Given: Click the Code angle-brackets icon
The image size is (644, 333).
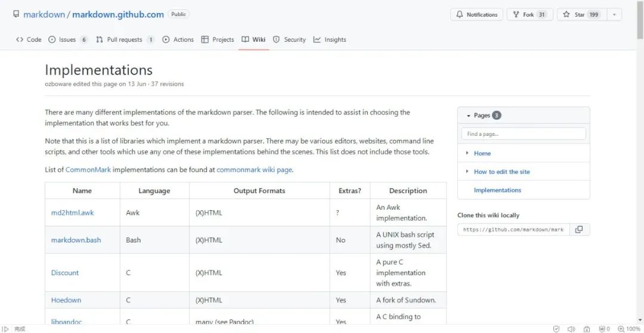Looking at the screenshot, I should tap(19, 40).
